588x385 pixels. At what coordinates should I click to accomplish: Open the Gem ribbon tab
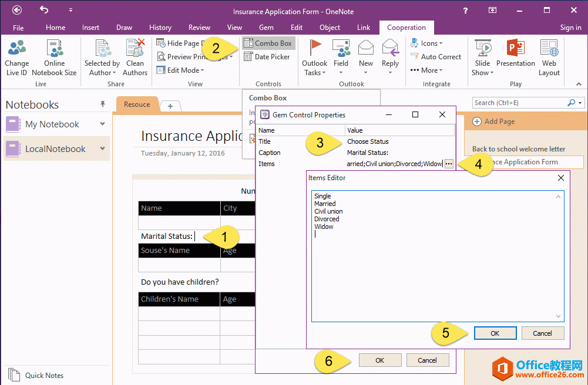point(266,28)
